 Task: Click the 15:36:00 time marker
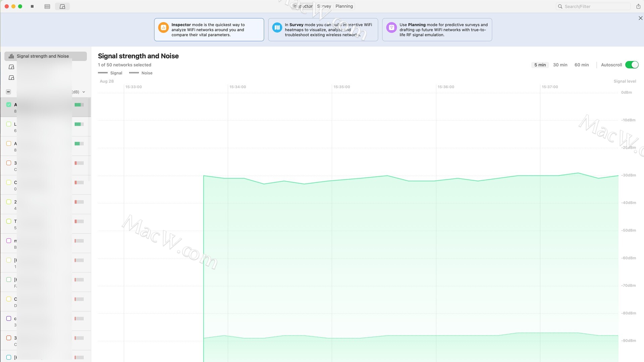pyautogui.click(x=446, y=87)
